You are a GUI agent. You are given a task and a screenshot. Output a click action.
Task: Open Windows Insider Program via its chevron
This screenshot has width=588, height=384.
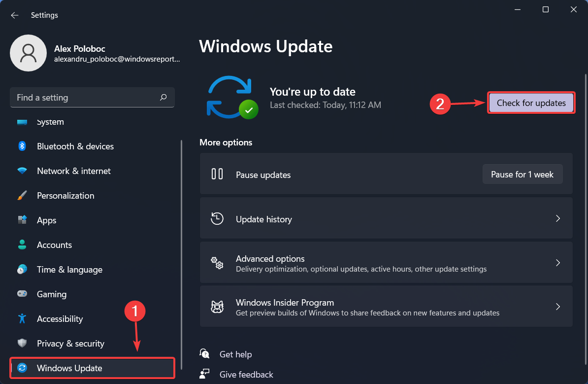click(557, 306)
